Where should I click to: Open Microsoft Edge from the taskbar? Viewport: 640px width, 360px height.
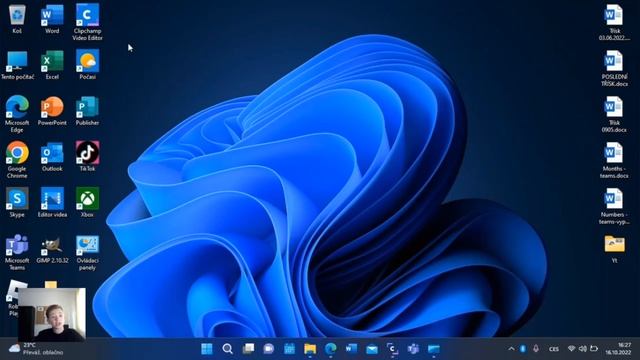(331, 349)
